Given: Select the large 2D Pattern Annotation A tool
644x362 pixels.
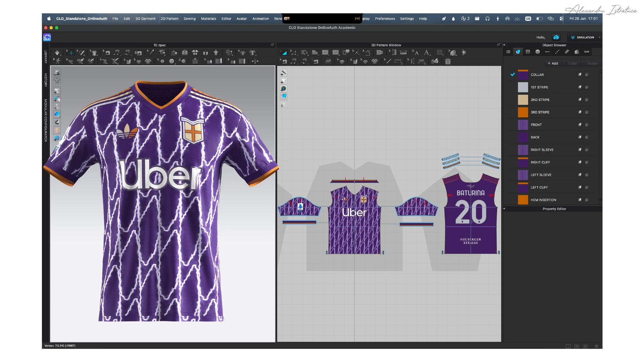Looking at the screenshot, I should tap(427, 53).
